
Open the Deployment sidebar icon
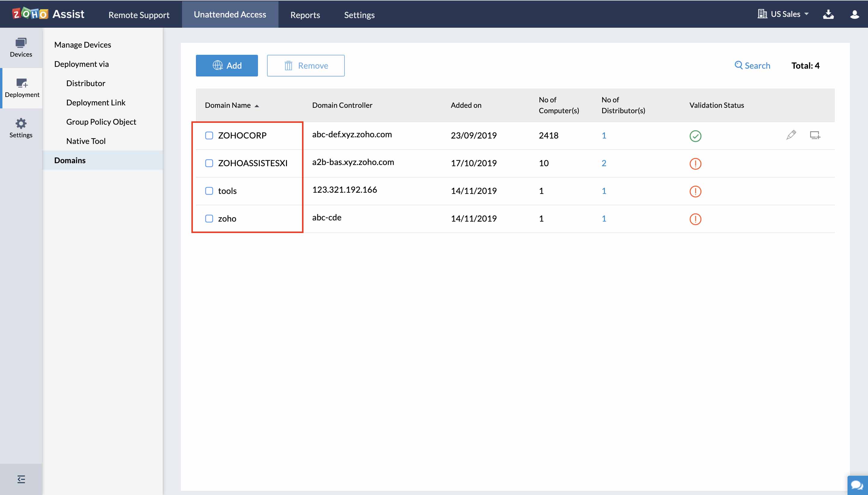point(22,88)
